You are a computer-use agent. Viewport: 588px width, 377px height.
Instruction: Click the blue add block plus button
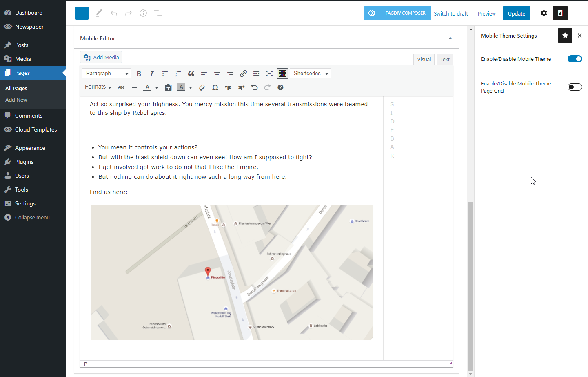pos(82,13)
